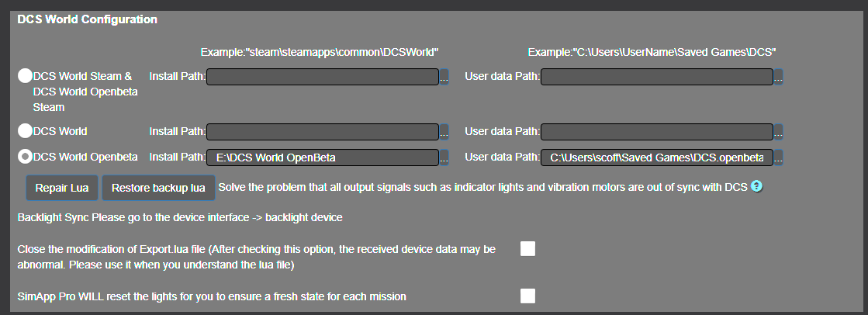The image size is (868, 315).
Task: Browse for DCS World Steam user data path
Action: [x=778, y=77]
